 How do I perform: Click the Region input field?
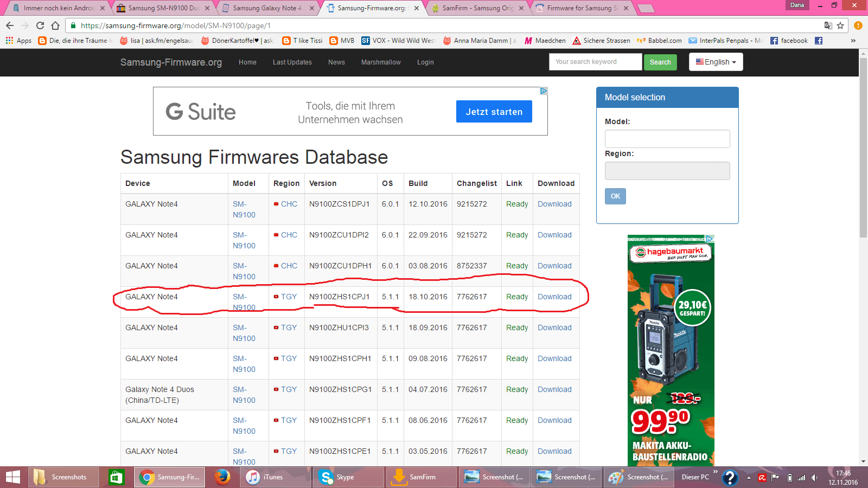point(667,171)
